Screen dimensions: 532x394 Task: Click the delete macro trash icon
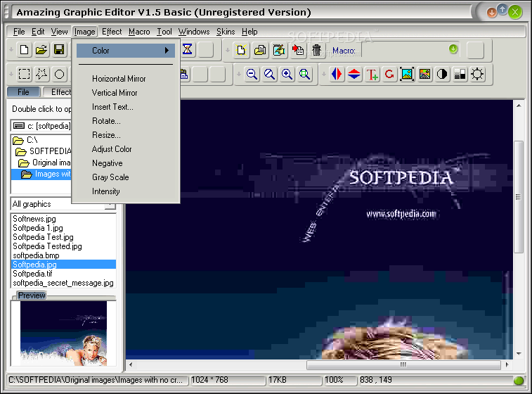(x=316, y=50)
